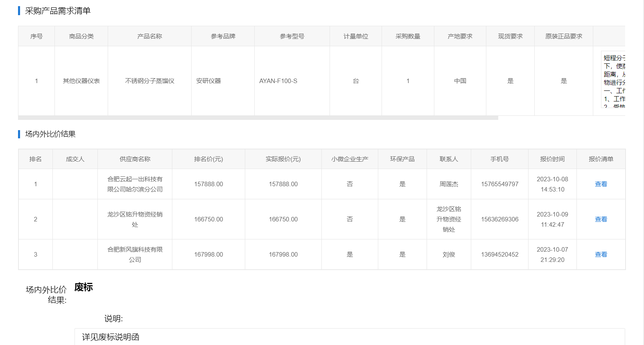Click horizontal scrollbar under product requirements table
Image resolution: width=644 pixels, height=345 pixels.
click(x=258, y=118)
